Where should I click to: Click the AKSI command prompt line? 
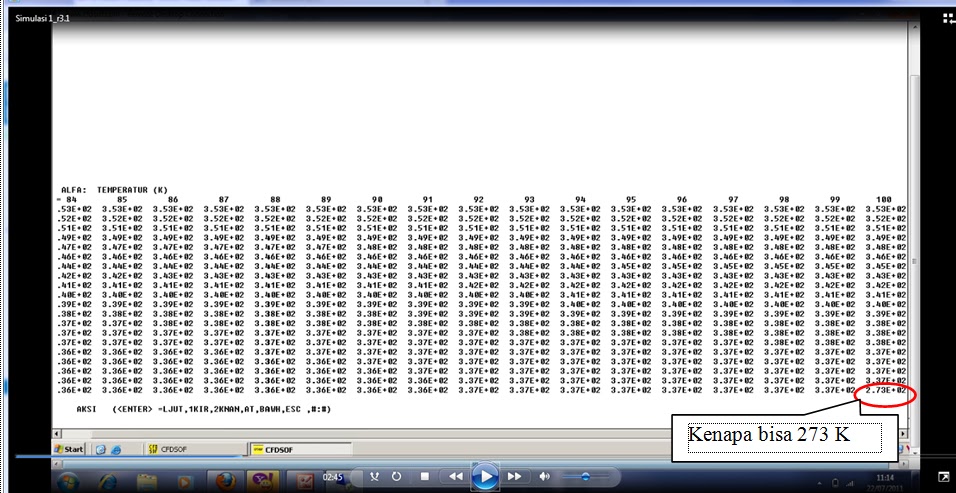tap(204, 410)
